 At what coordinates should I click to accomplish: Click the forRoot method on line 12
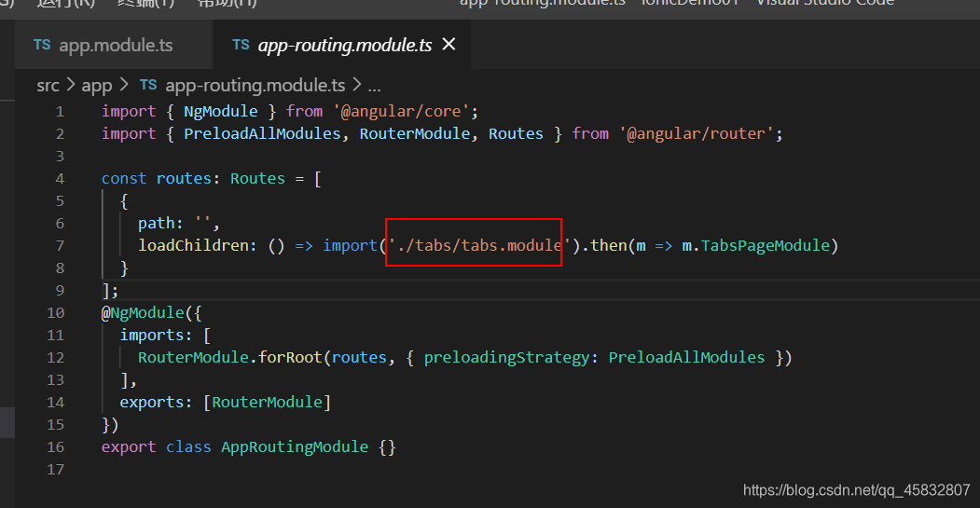point(290,357)
